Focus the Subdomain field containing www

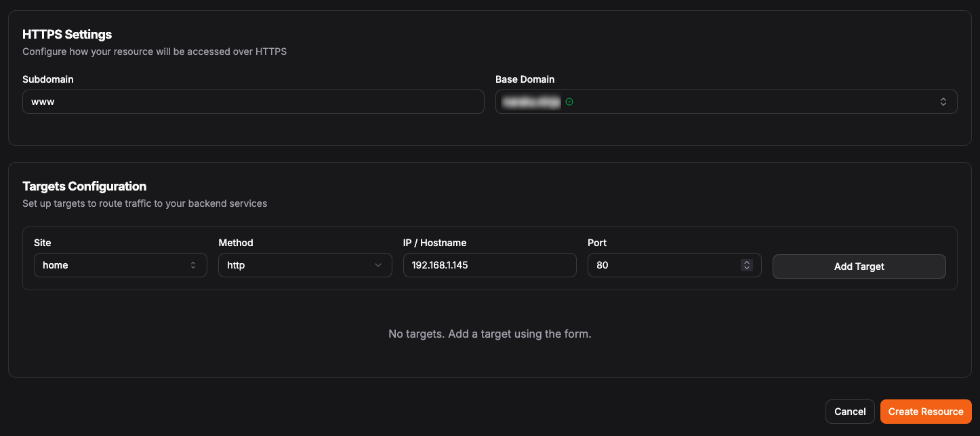tap(253, 102)
